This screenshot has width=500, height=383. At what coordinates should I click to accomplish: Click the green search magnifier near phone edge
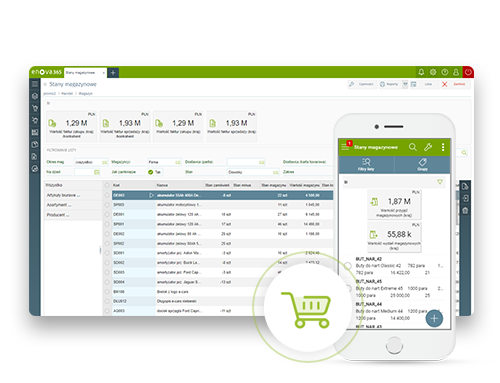(x=464, y=153)
